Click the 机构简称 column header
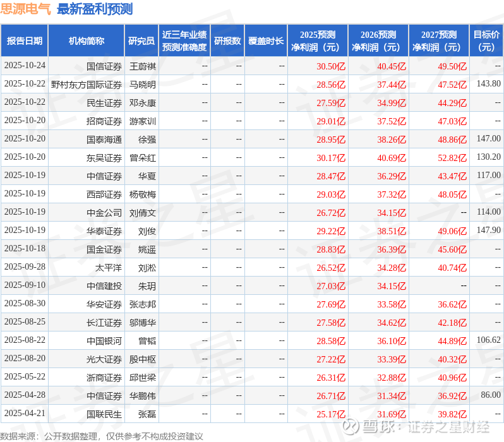The width and height of the screenshot is (504, 442). [x=86, y=41]
